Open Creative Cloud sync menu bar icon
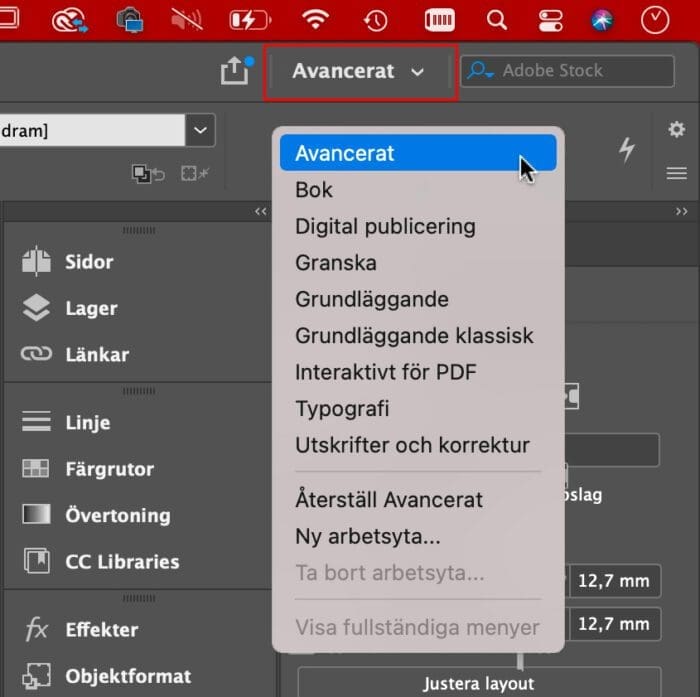 point(70,21)
